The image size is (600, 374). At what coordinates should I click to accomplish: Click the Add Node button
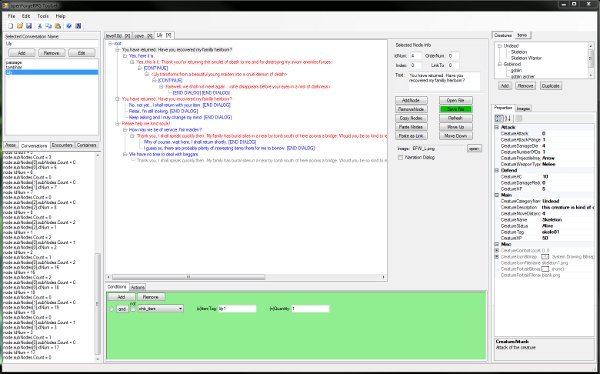[x=411, y=100]
